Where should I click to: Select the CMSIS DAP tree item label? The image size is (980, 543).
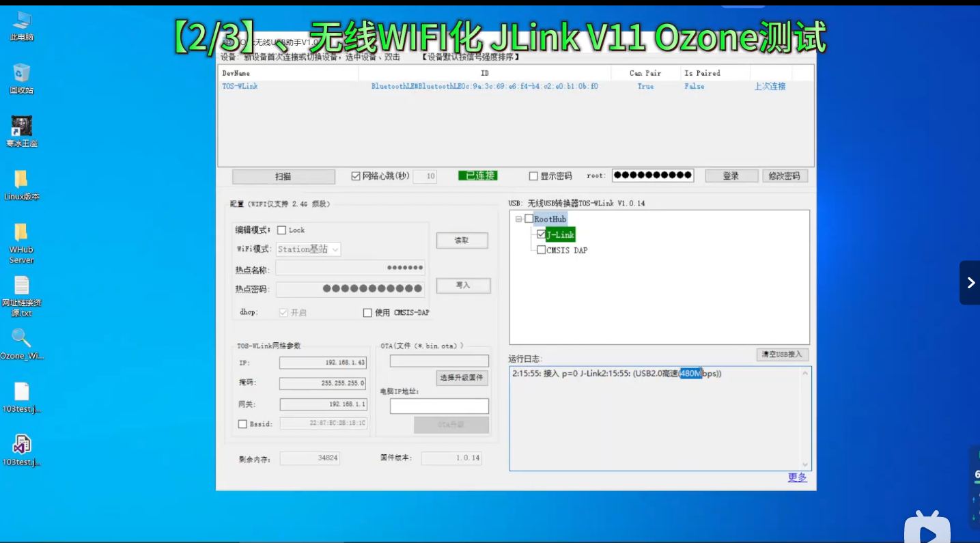click(x=567, y=250)
